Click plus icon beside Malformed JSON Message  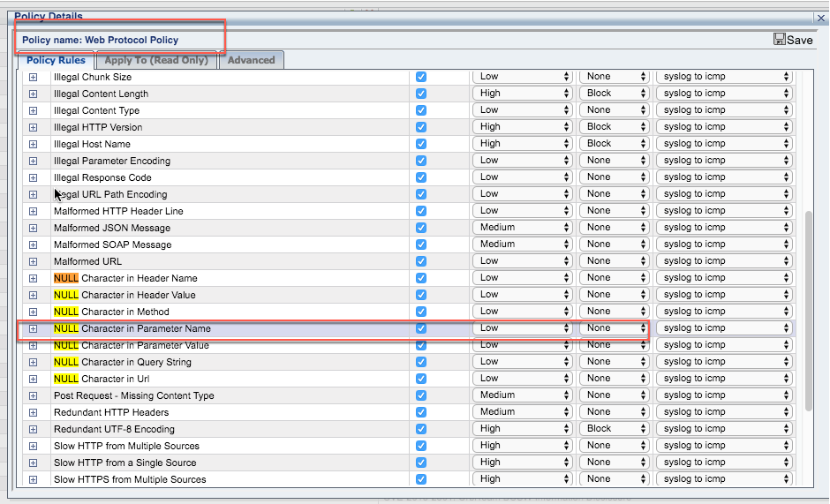(34, 228)
